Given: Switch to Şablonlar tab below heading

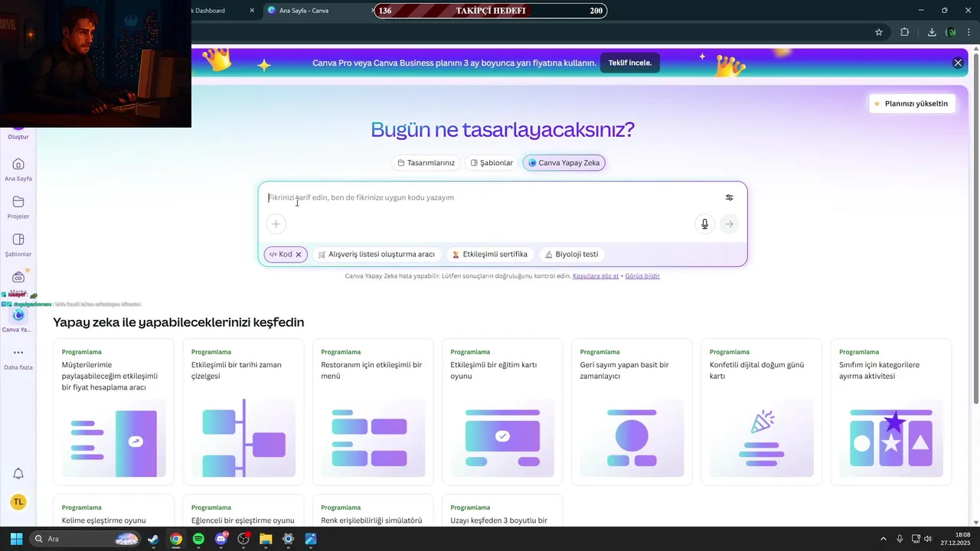Looking at the screenshot, I should [492, 163].
